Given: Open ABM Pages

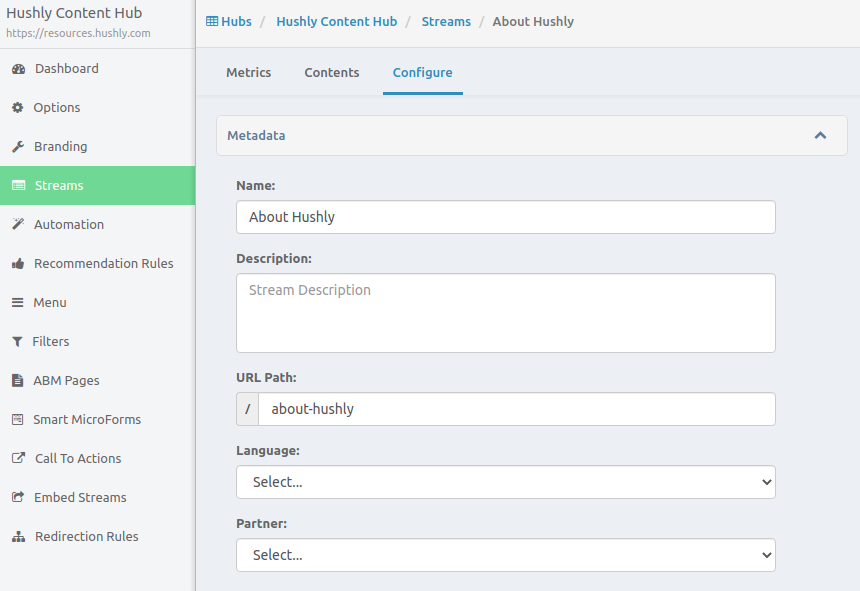Looking at the screenshot, I should pos(98,380).
